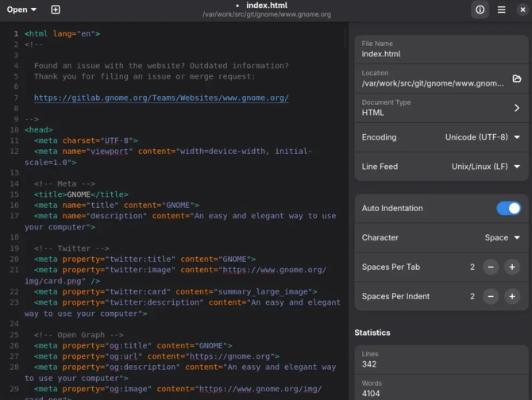Click the Statistics heading
The image size is (532, 400).
[x=372, y=333]
